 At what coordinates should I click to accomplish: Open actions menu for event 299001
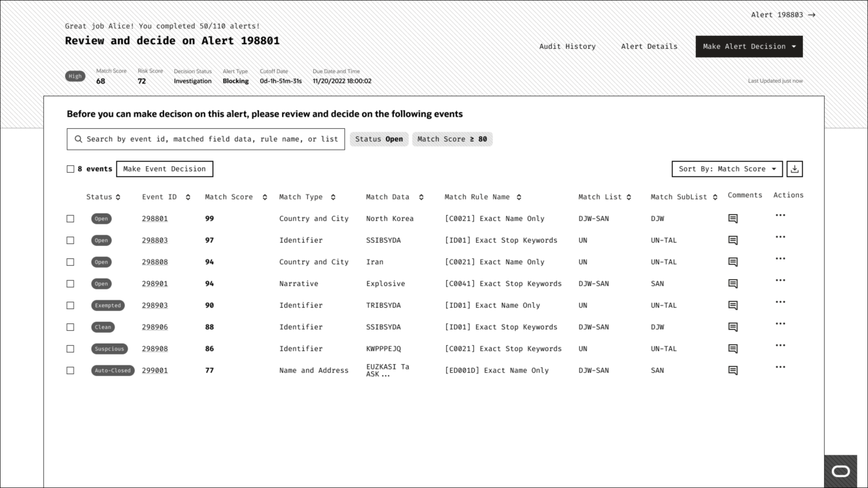[x=780, y=367]
